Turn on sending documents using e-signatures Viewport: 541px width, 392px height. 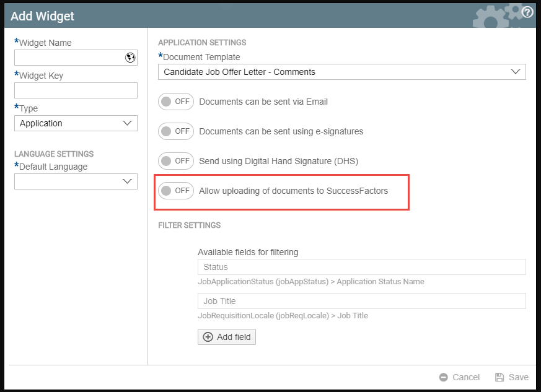coord(176,131)
